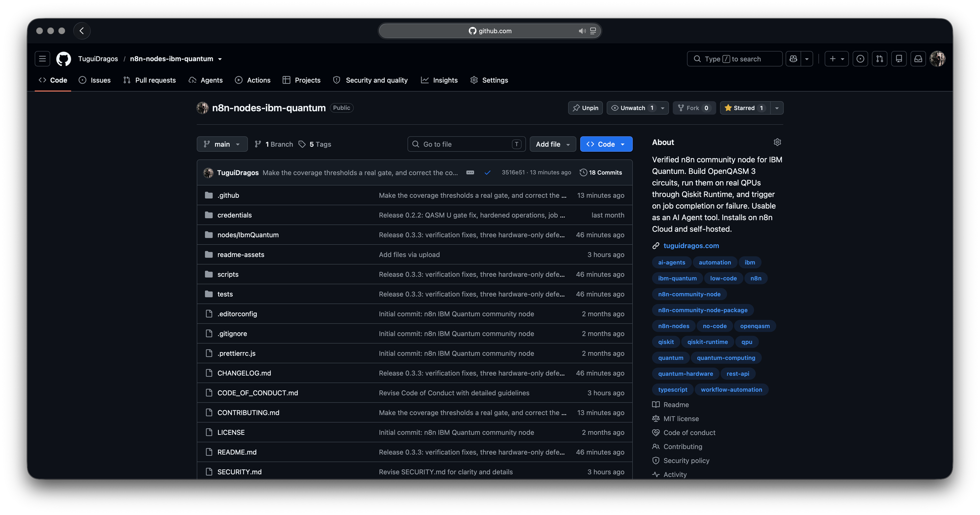This screenshot has height=515, width=980.
Task: Open the Code of conduct sidebar link
Action: (x=689, y=433)
